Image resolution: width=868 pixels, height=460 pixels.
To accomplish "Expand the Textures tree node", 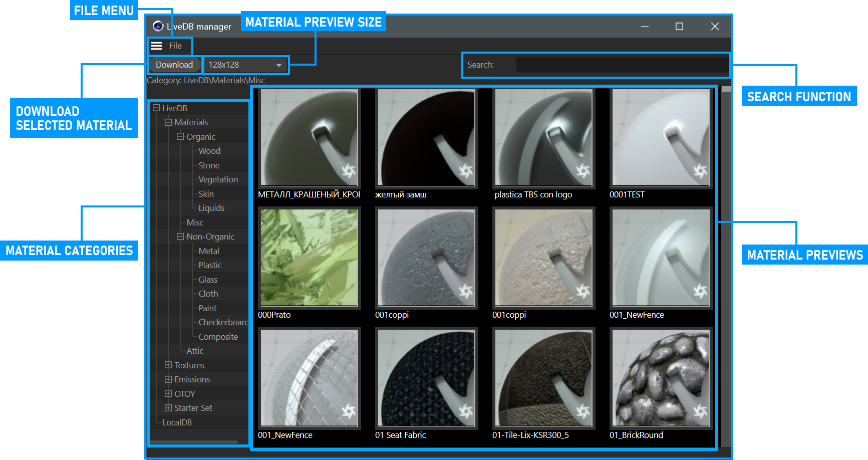I will (x=168, y=365).
